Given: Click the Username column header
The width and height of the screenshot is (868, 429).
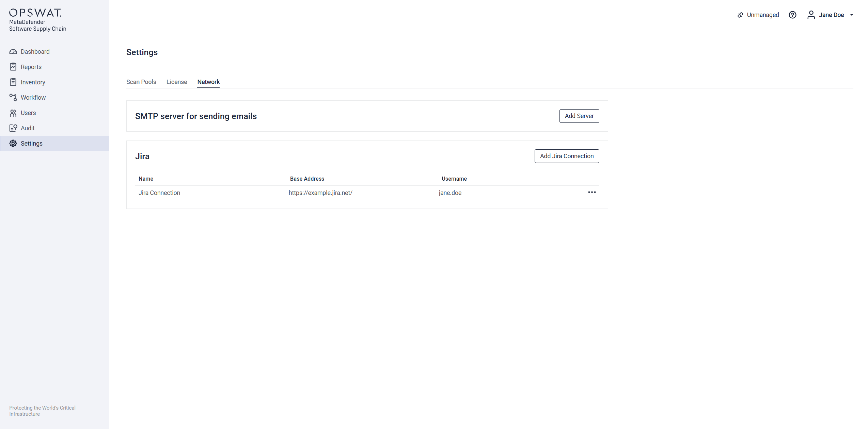Looking at the screenshot, I should click(x=454, y=179).
